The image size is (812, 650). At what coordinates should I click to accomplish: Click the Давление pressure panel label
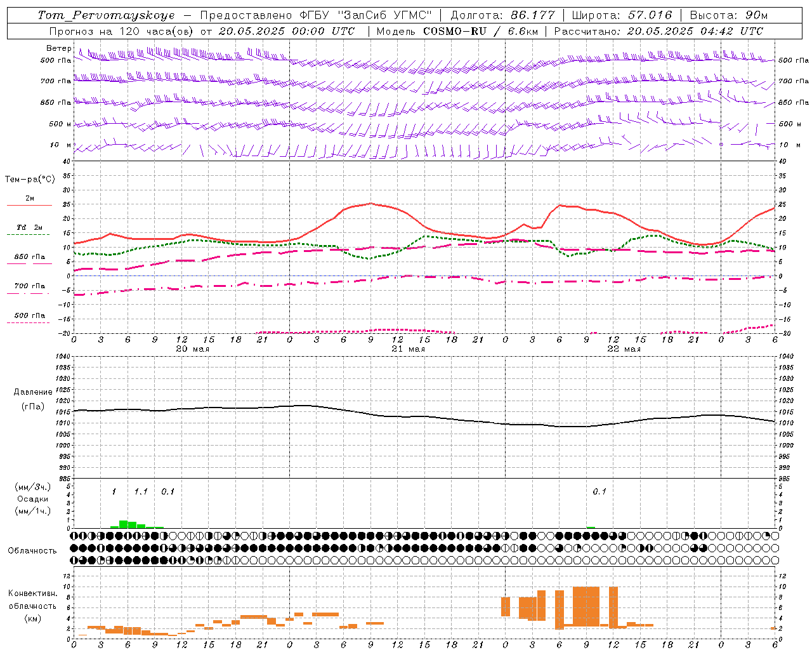click(33, 392)
